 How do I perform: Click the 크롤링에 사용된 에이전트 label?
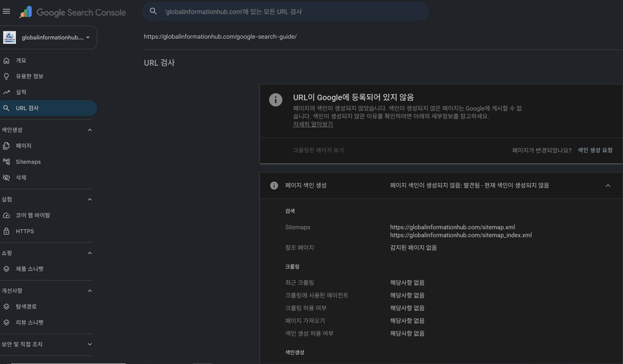tap(316, 295)
